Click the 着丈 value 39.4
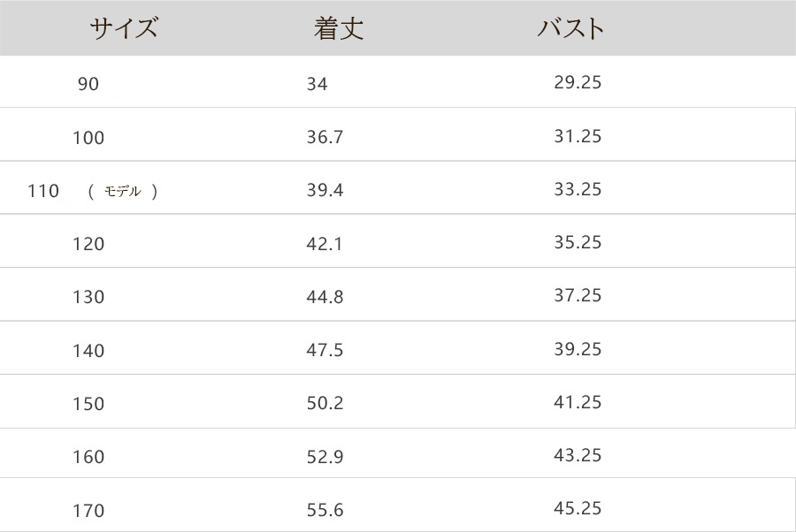The height and width of the screenshot is (532, 796). pos(325,190)
